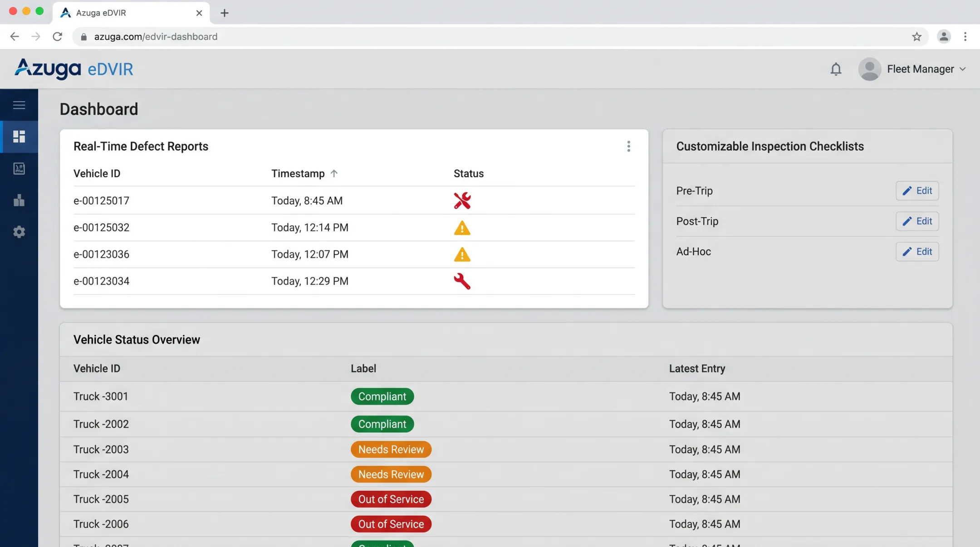
Task: Click Status column header in Defect Reports
Action: [469, 173]
